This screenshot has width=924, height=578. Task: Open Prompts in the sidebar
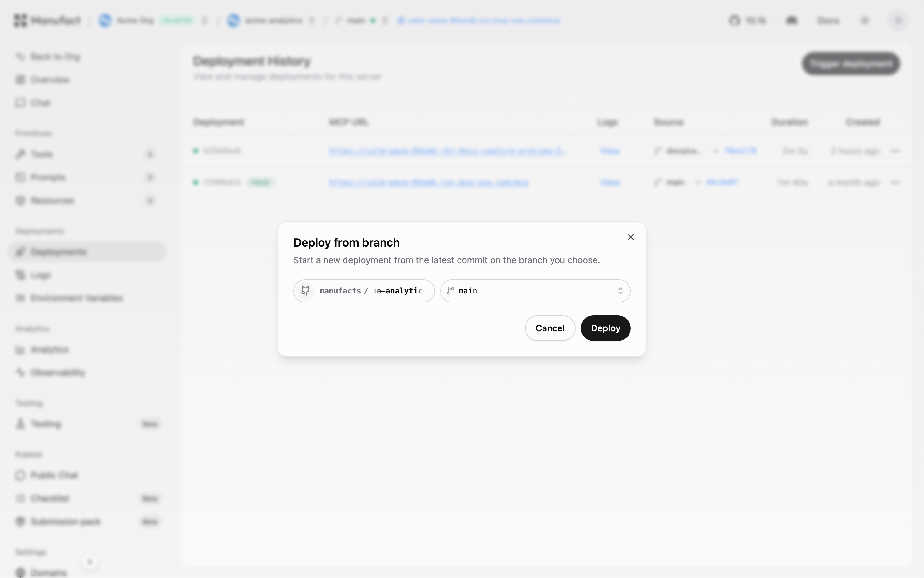click(88, 177)
